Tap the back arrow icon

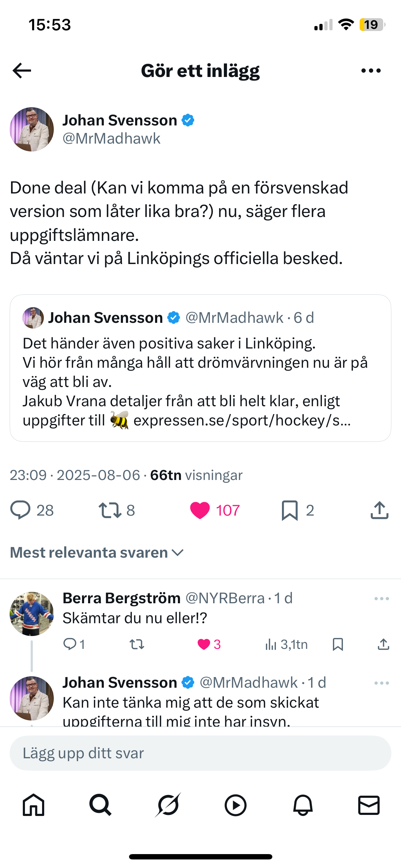[x=22, y=71]
